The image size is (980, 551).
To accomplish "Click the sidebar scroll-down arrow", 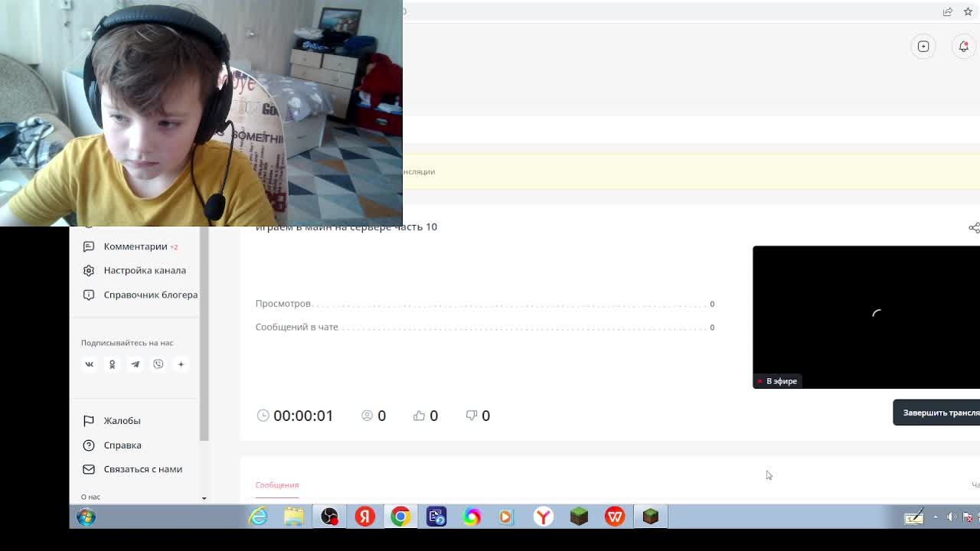I will coord(204,498).
